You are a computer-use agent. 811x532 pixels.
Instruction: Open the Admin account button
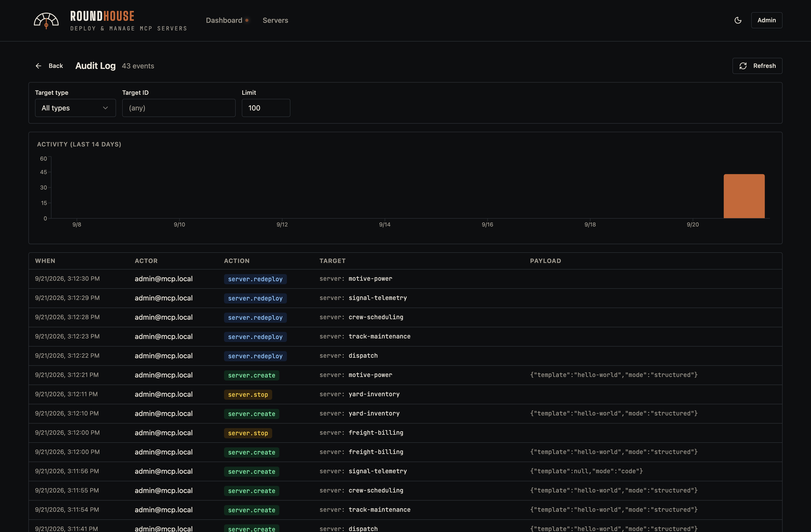coord(766,21)
